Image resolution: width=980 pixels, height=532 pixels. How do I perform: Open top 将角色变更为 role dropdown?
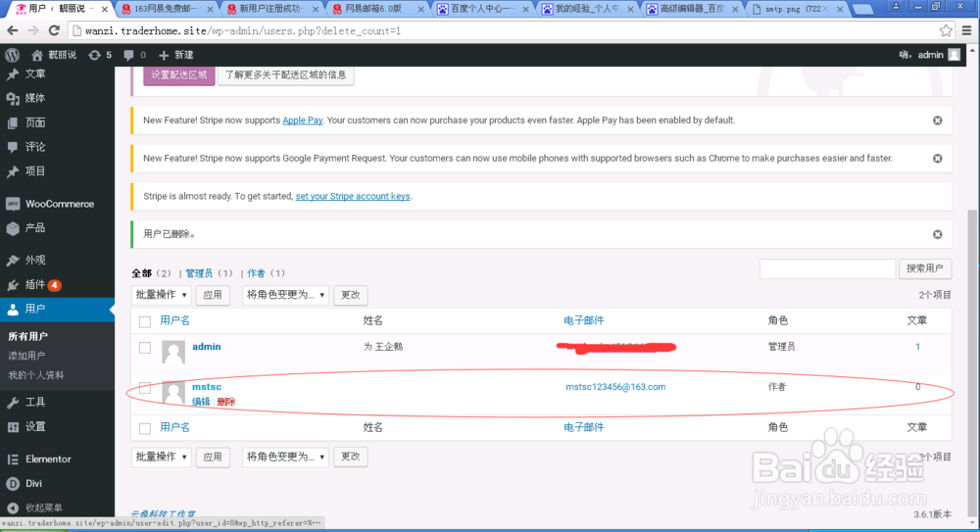285,295
